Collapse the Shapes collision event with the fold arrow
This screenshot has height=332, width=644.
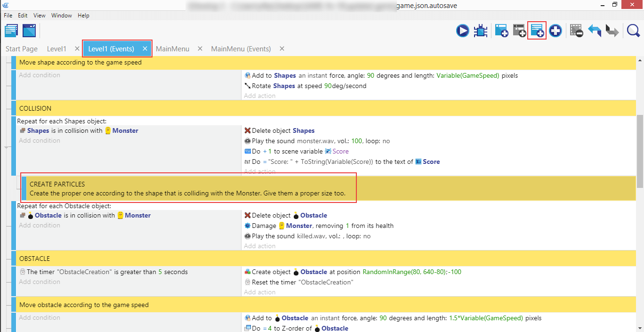[x=7, y=147]
